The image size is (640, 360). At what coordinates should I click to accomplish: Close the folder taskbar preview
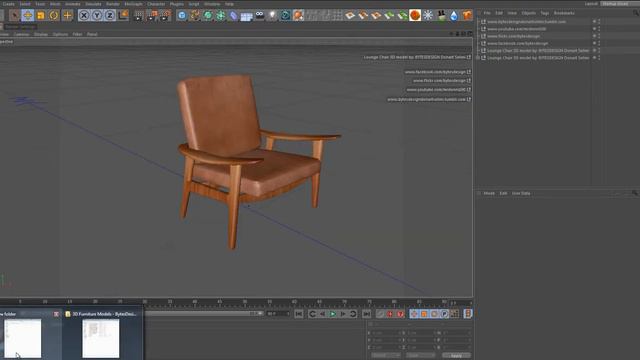coord(56,314)
